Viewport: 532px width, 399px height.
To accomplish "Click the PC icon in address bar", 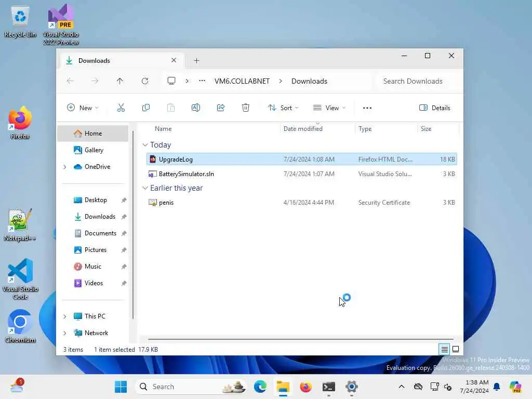I will click(171, 81).
